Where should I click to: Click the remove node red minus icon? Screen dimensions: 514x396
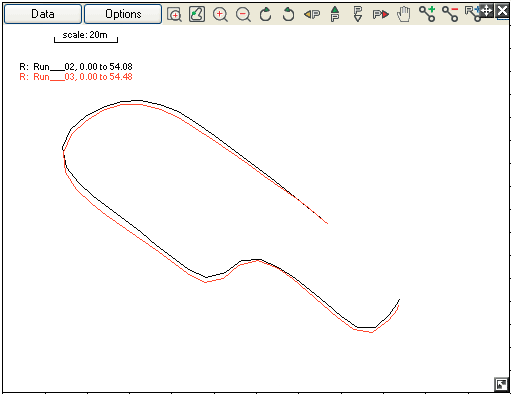tap(450, 14)
